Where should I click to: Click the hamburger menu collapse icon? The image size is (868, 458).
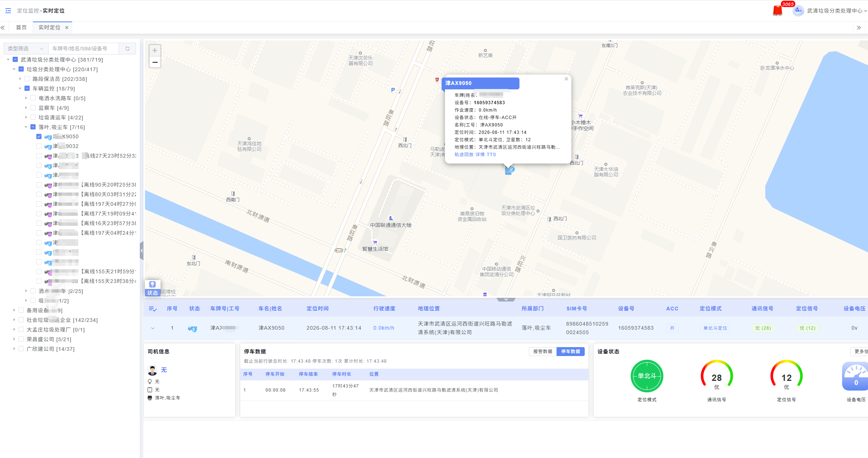(8, 11)
